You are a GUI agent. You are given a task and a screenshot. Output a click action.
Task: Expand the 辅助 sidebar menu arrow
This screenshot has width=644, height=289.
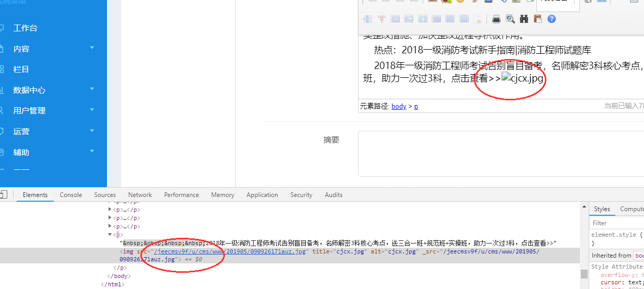92,151
